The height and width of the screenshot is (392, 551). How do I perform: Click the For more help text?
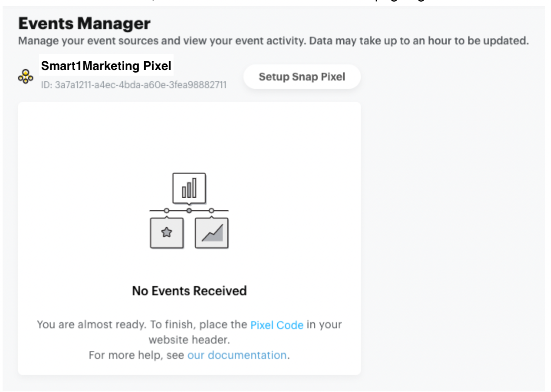137,355
